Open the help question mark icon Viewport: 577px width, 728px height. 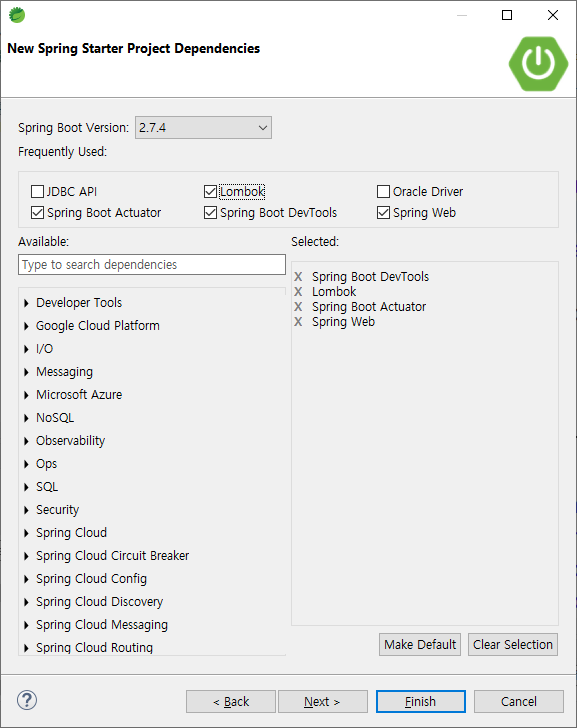pos(27,700)
